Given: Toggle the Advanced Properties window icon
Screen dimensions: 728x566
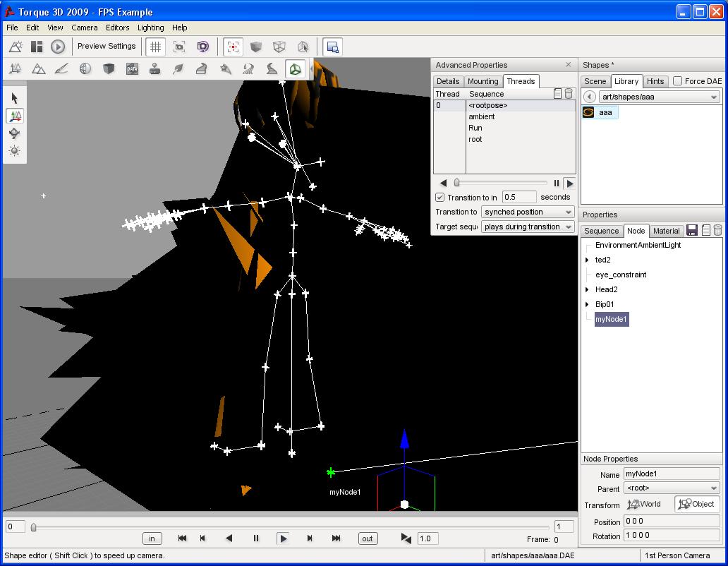Looking at the screenshot, I should pyautogui.click(x=332, y=47).
